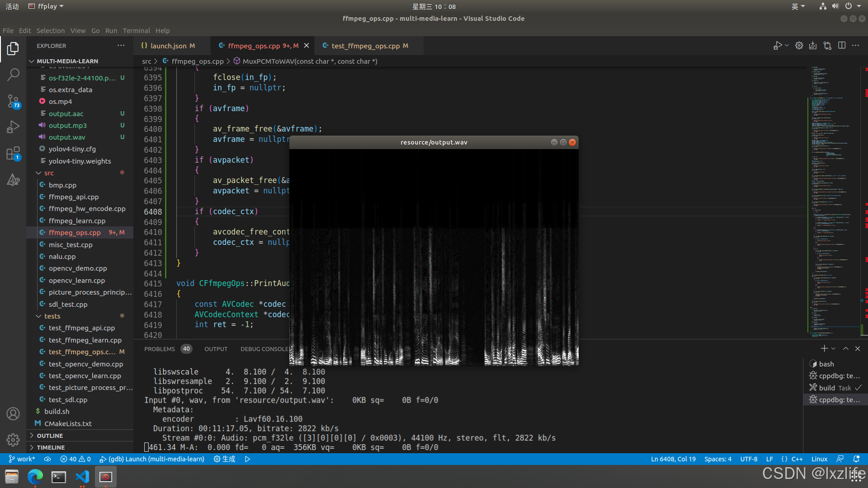Viewport: 868px width, 488px height.
Task: Click the Run or Debug play icon in the editor toolbar
Action: (x=777, y=46)
